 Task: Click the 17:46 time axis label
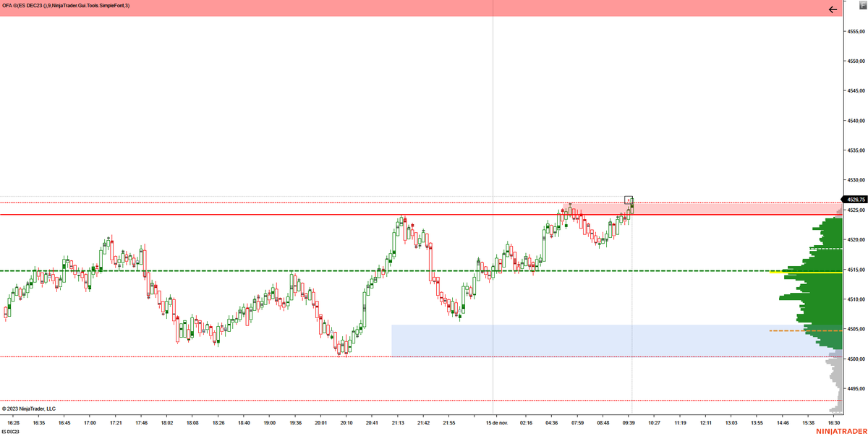(x=141, y=422)
